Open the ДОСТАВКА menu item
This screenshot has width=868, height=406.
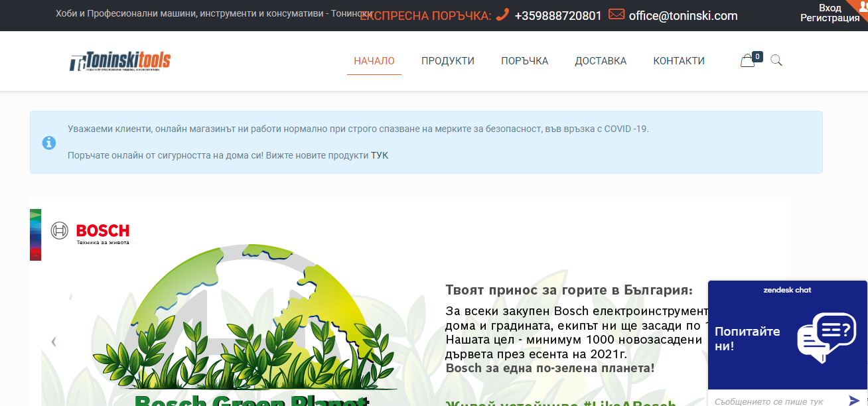click(x=601, y=61)
